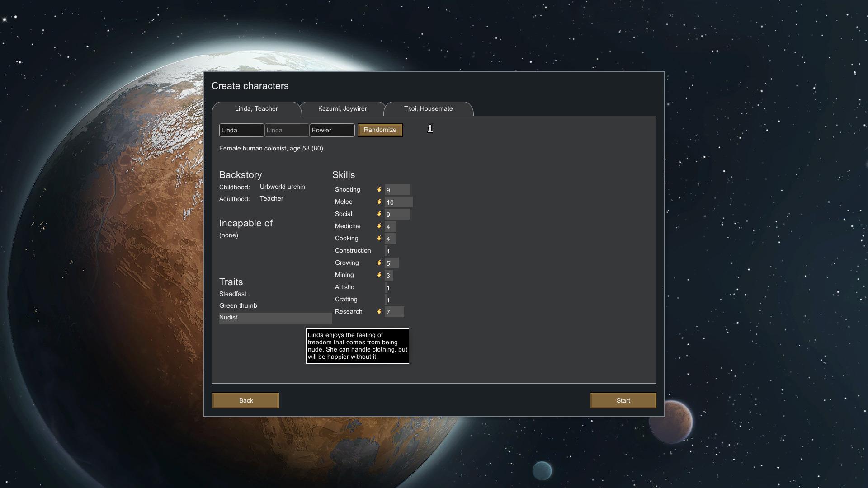Screen dimensions: 868x488
Task: Click the Steadfast trait label
Action: pos(232,294)
